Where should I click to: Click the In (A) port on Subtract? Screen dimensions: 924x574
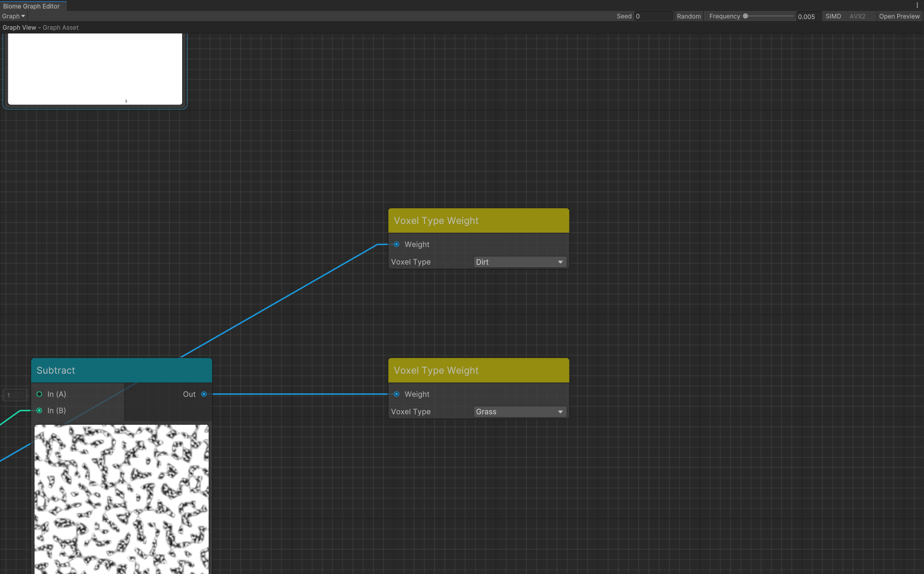point(39,394)
